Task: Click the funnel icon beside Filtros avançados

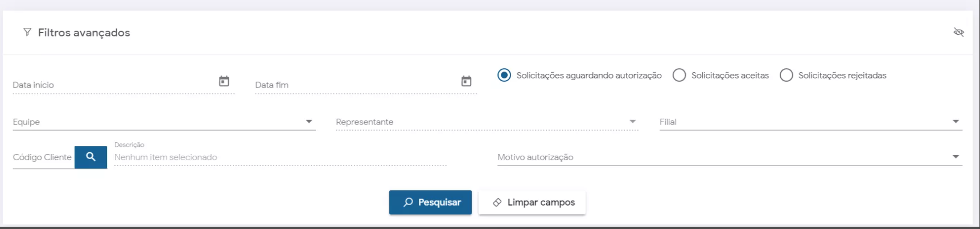Action: 27,32
